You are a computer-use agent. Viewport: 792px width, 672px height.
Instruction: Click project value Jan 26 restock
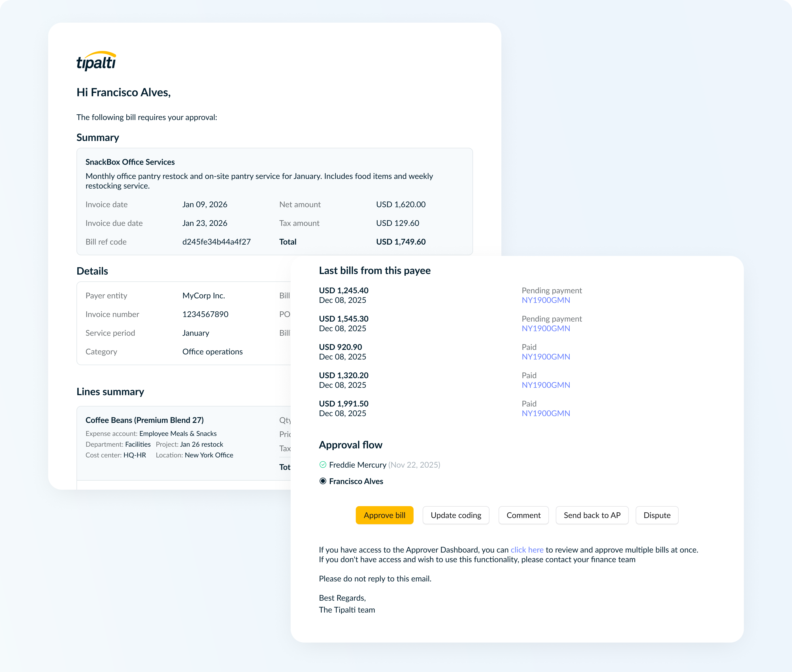point(201,444)
